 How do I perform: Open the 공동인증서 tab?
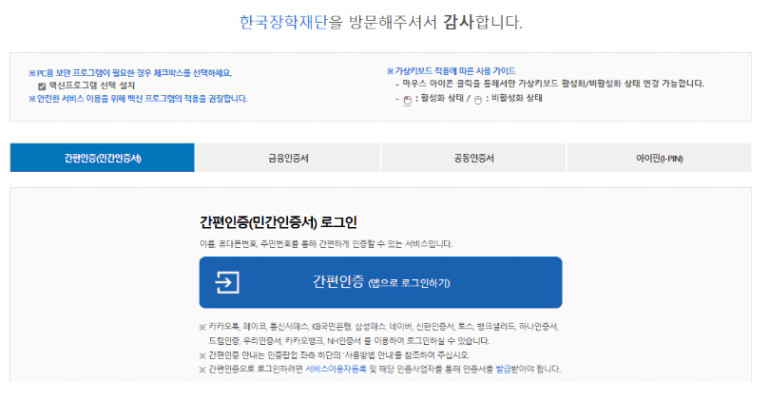(x=473, y=158)
